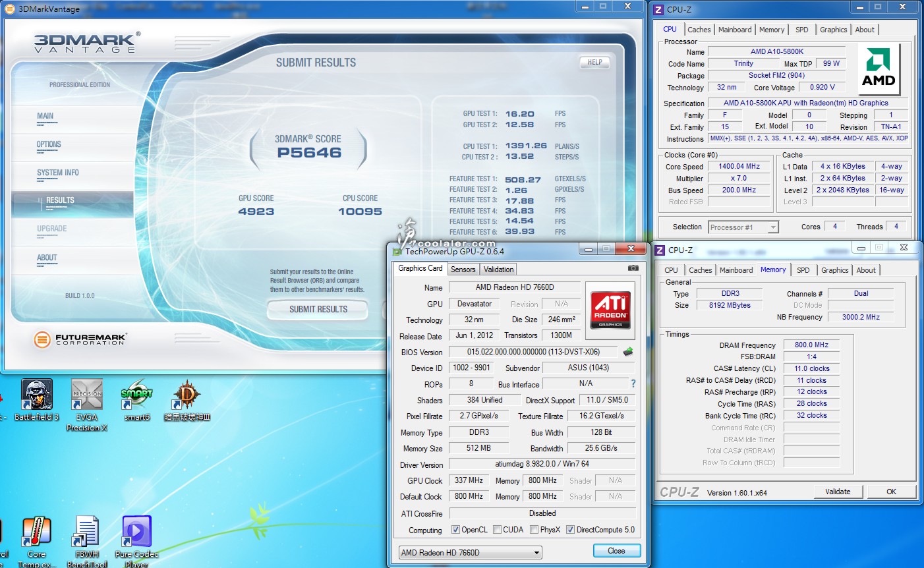
Task: Click the Bandwidth 25.6 GB/s value
Action: click(x=601, y=448)
